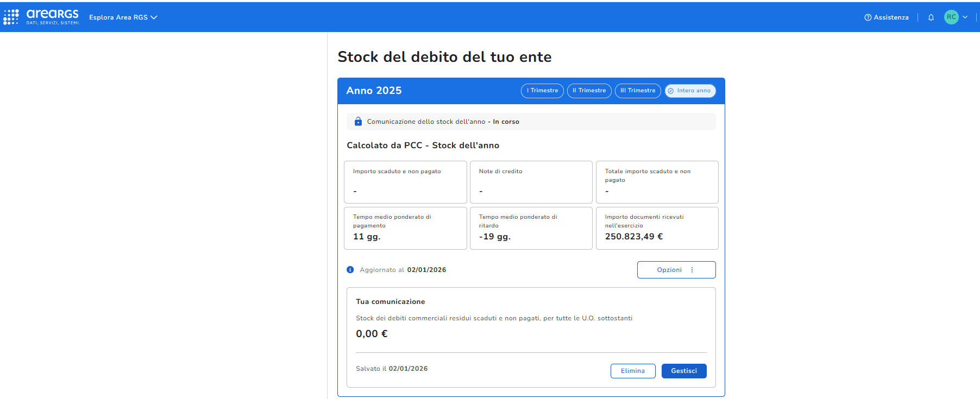Image resolution: width=980 pixels, height=399 pixels.
Task: Click the Calcolato da PCC - Stock dell'anno heading
Action: tap(423, 145)
